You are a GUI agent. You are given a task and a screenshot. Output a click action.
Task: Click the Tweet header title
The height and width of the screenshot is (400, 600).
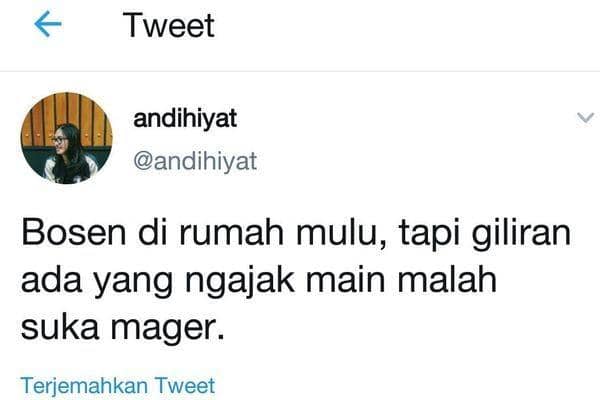point(168,25)
